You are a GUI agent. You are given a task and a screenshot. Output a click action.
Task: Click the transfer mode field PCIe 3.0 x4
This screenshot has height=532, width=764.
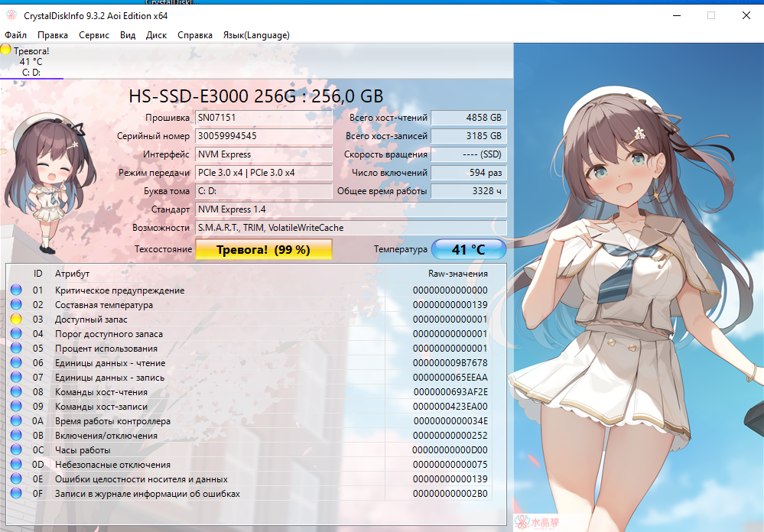[264, 173]
